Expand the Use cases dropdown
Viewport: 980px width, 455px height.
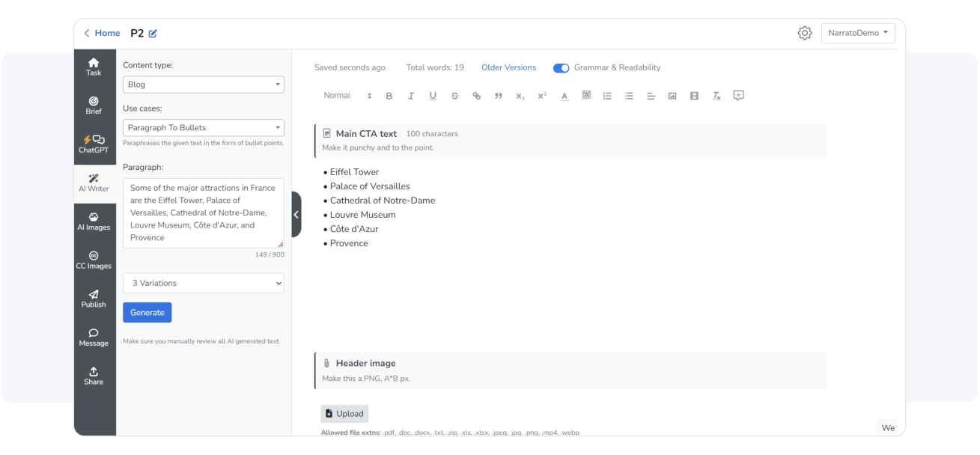coord(204,127)
